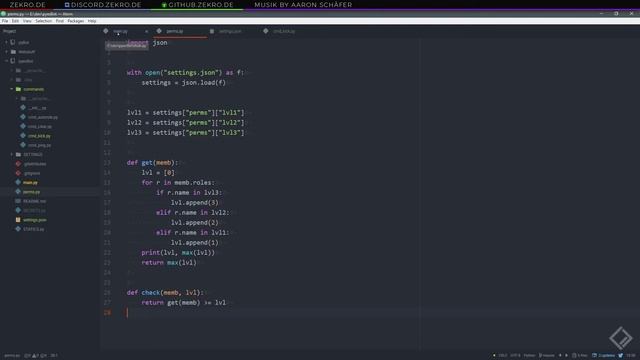This screenshot has height=360, width=640.
Task: Click the JSON icon on the settings.json tab
Action: click(x=212, y=31)
